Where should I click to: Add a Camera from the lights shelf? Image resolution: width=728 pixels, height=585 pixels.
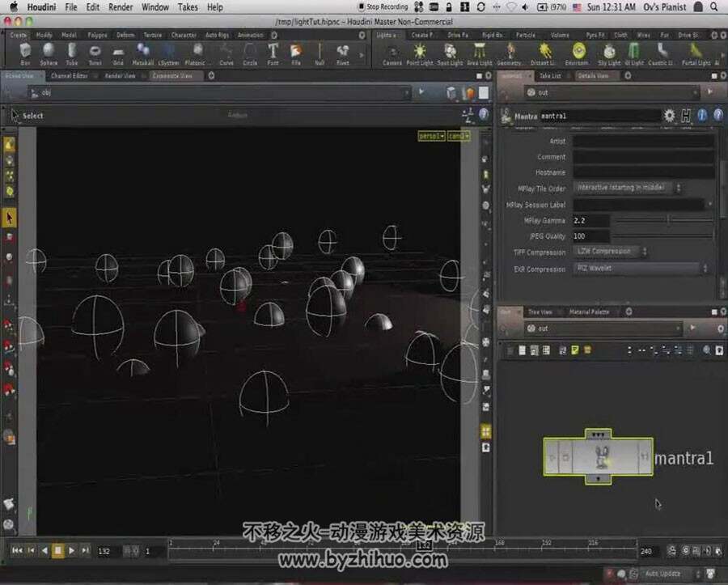pos(392,55)
